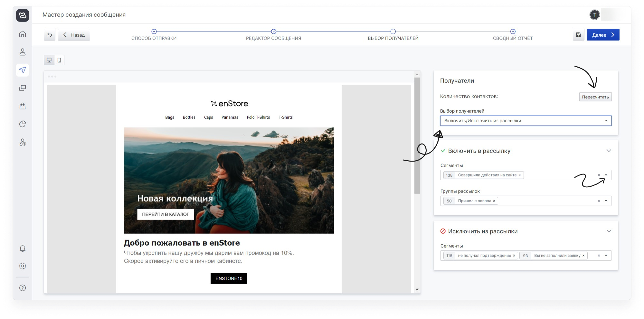Click the "Количество контактов:" label

click(469, 97)
